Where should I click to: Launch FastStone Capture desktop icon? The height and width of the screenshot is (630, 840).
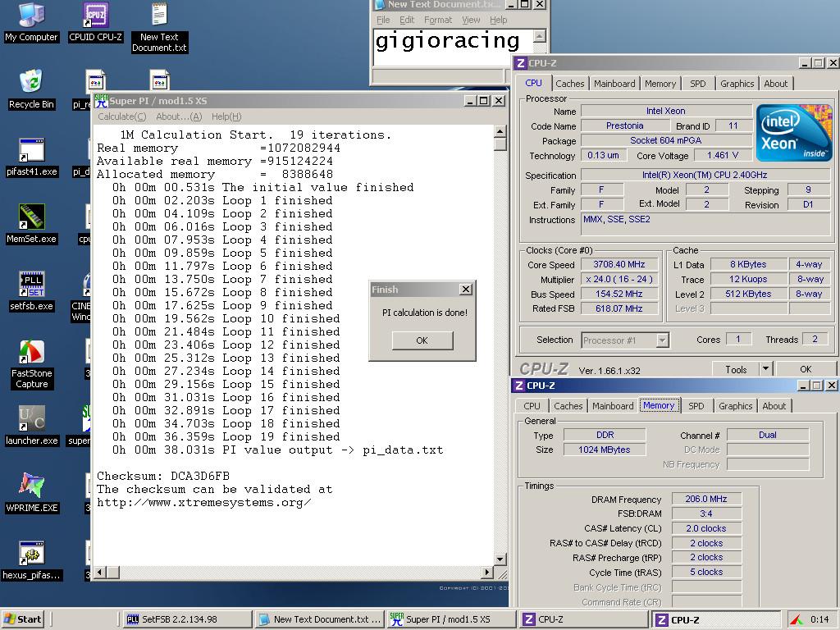(x=31, y=363)
